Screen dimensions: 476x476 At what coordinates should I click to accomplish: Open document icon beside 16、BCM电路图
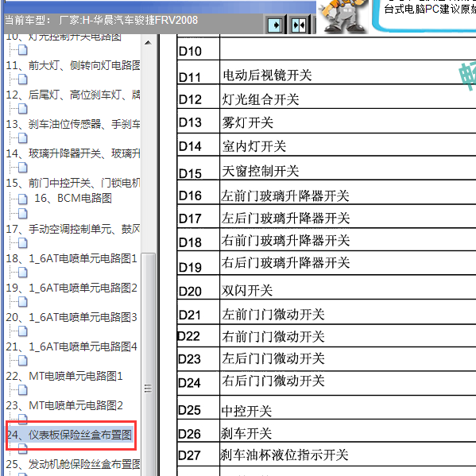pos(23,199)
